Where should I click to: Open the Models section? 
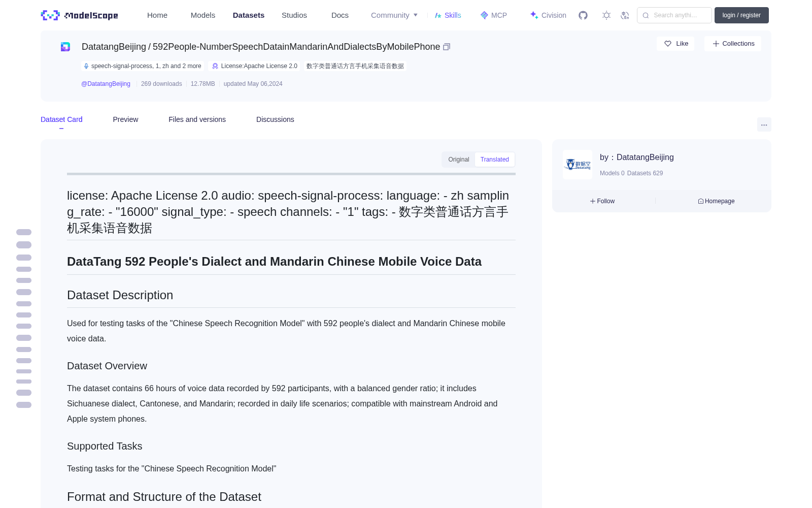(203, 15)
